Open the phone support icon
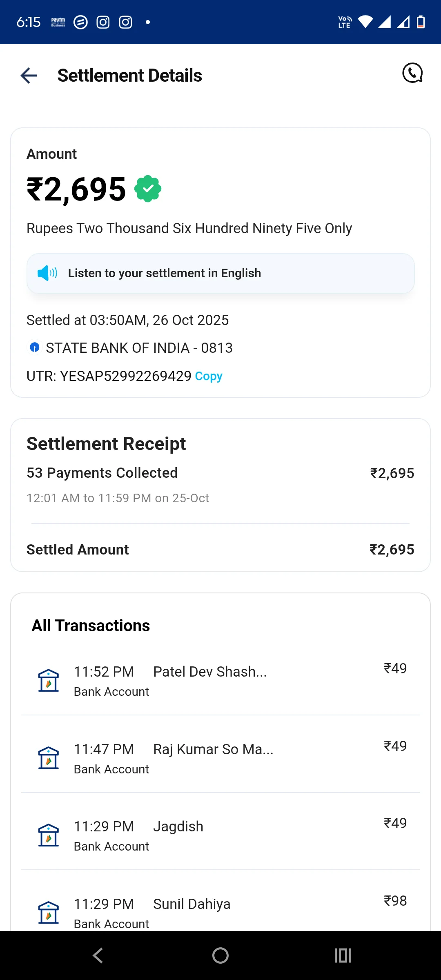 click(x=412, y=73)
